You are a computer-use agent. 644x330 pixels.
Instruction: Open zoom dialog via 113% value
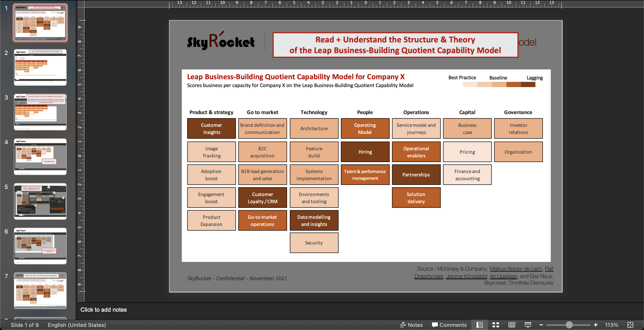pos(612,325)
